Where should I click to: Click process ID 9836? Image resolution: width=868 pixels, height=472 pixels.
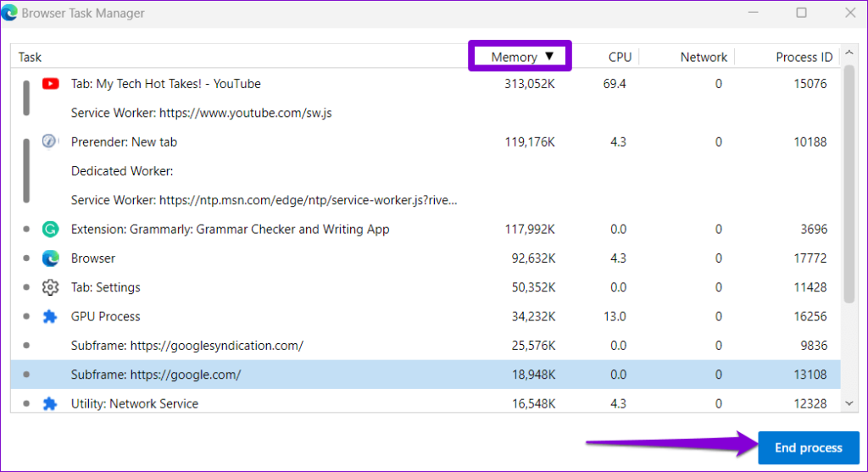[x=814, y=345]
